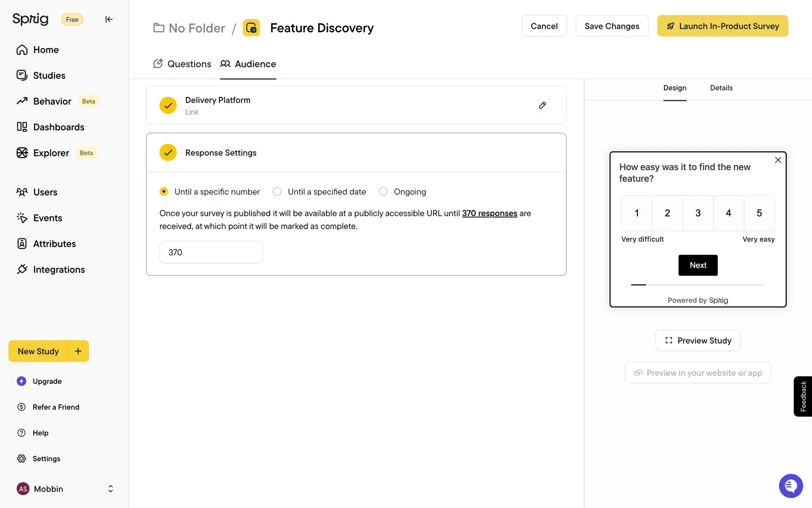Edit Delivery Platform via pencil icon

click(542, 105)
